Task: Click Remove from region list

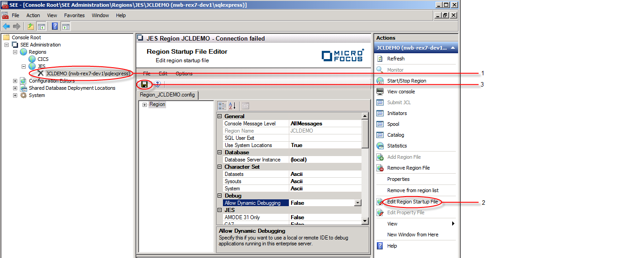Action: [x=412, y=190]
